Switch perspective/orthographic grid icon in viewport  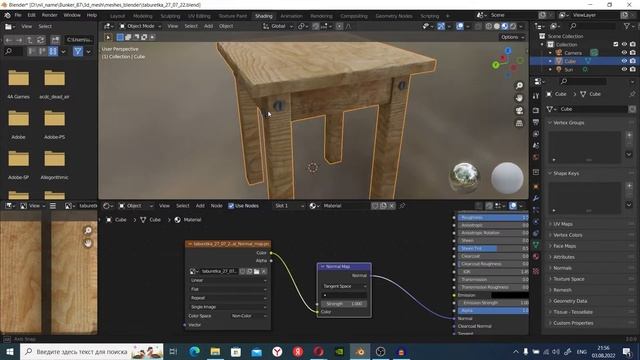point(519,123)
